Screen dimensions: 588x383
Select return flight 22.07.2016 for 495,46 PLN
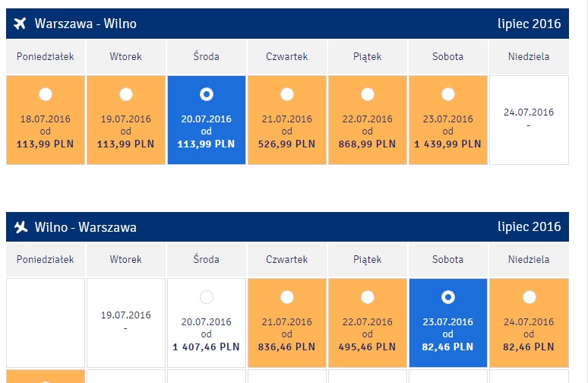pos(368,297)
